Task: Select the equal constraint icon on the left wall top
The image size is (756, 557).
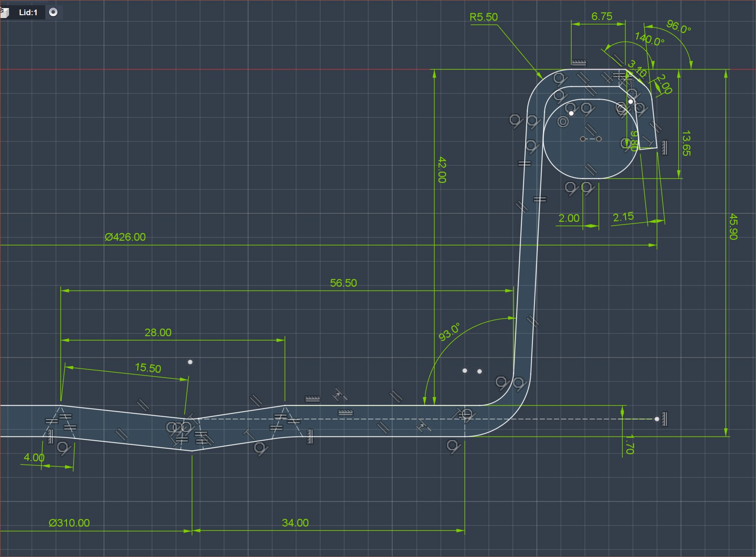Action: coord(524,163)
